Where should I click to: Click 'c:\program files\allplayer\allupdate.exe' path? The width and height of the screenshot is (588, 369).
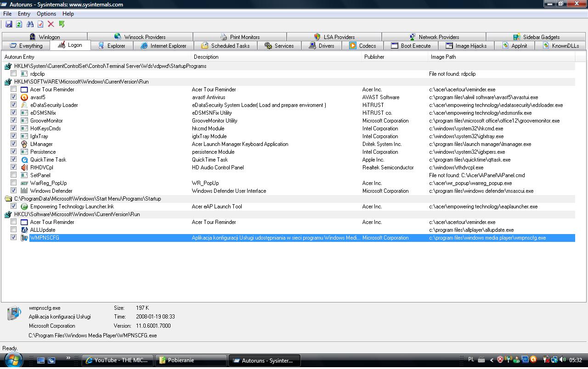click(471, 230)
